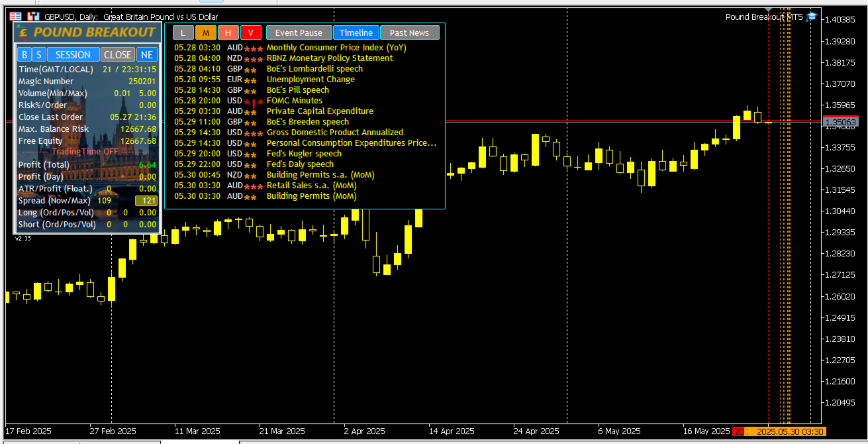868x444 pixels.
Task: Click the Close Last Order time value
Action: click(x=133, y=117)
